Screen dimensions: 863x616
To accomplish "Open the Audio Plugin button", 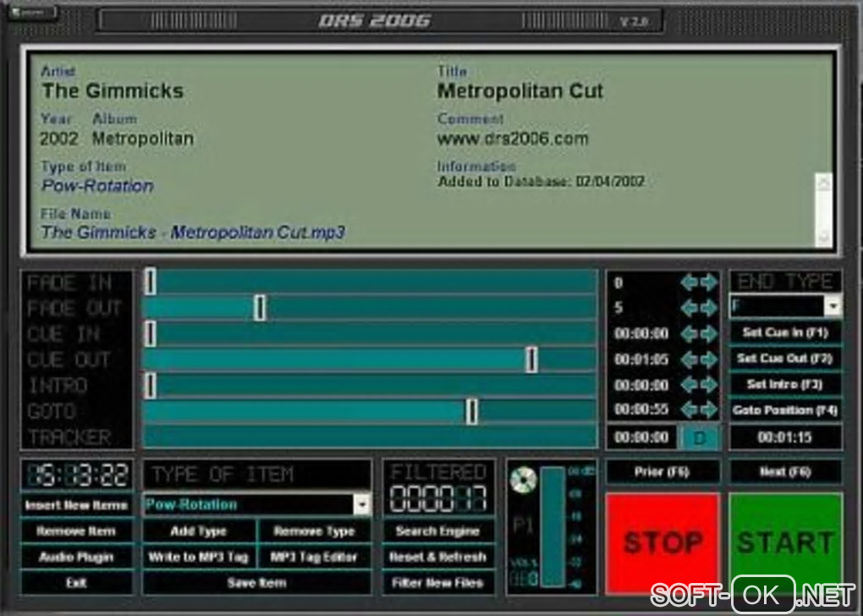I will [x=76, y=557].
